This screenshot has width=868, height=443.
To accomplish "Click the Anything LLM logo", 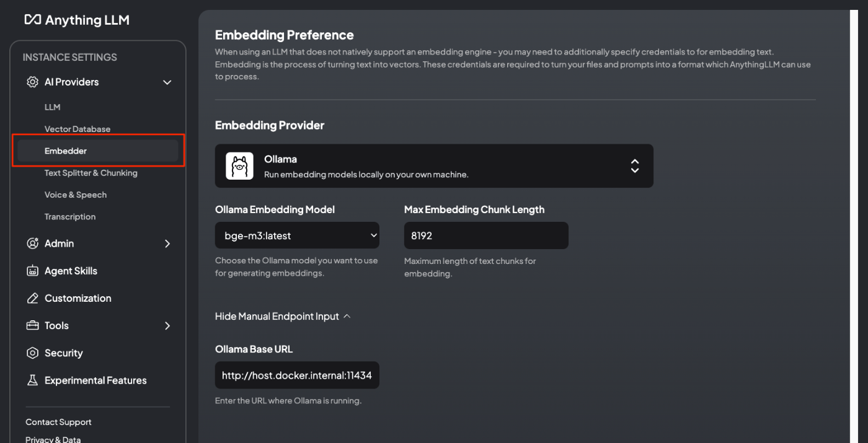I will 77,20.
